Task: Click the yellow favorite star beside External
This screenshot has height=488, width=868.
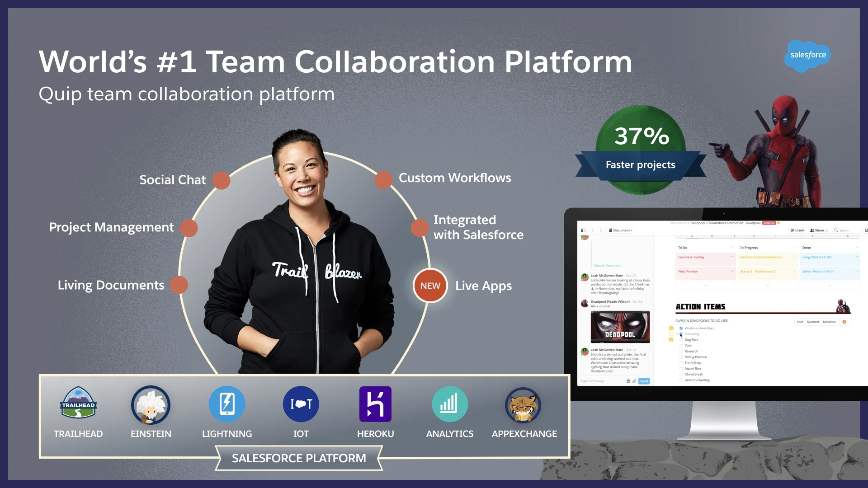Action: (x=778, y=223)
